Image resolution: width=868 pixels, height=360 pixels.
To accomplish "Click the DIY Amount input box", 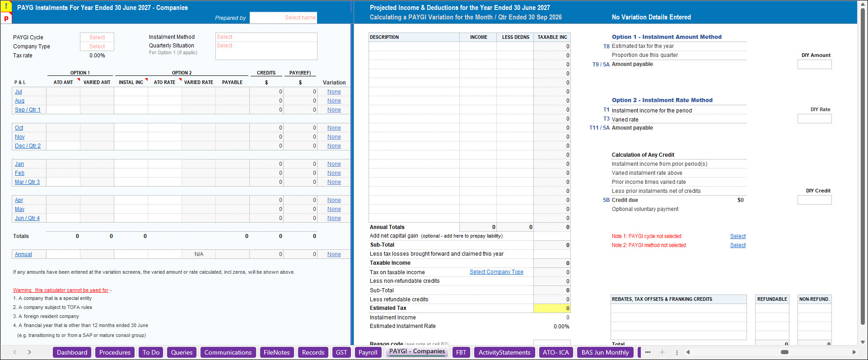I will [x=814, y=65].
